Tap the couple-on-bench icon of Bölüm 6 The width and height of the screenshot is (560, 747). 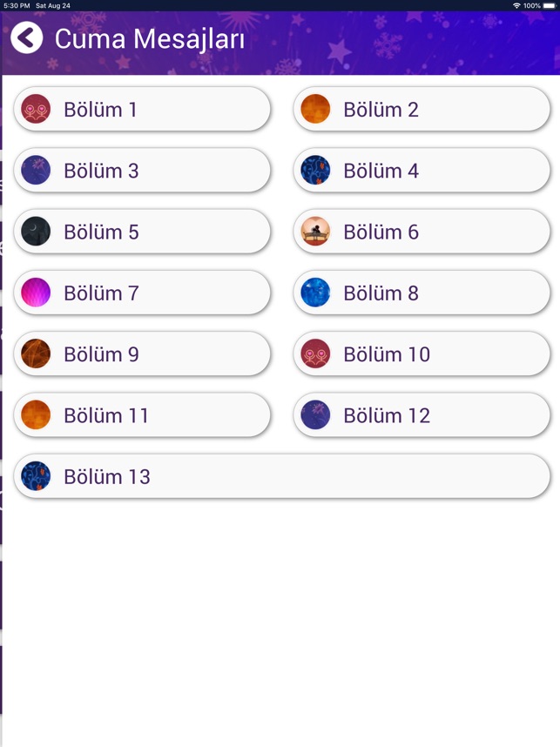pos(315,232)
